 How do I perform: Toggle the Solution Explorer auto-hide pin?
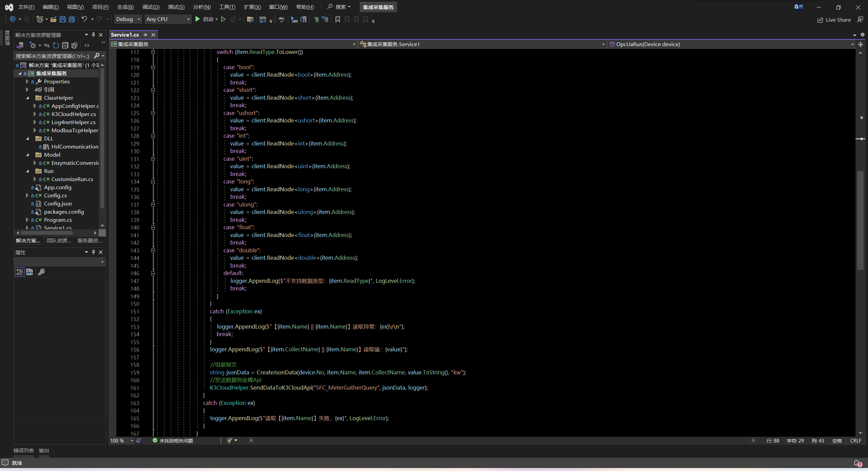tap(93, 35)
